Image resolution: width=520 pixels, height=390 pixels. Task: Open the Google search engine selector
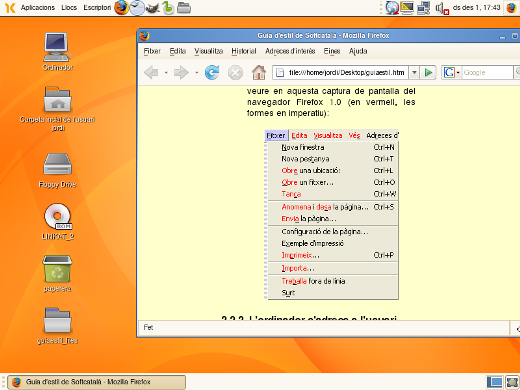point(451,72)
